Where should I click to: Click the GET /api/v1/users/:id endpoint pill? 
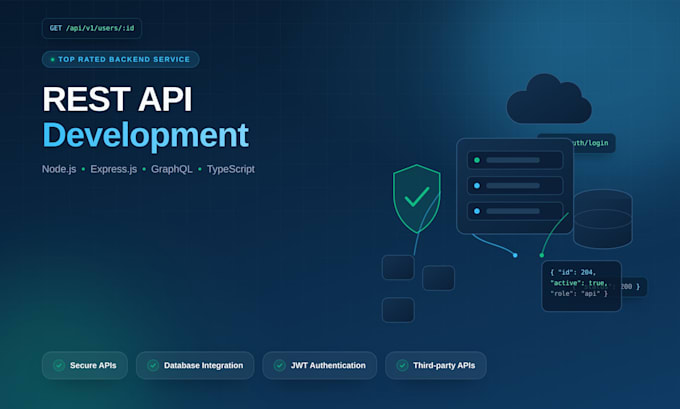click(x=92, y=28)
